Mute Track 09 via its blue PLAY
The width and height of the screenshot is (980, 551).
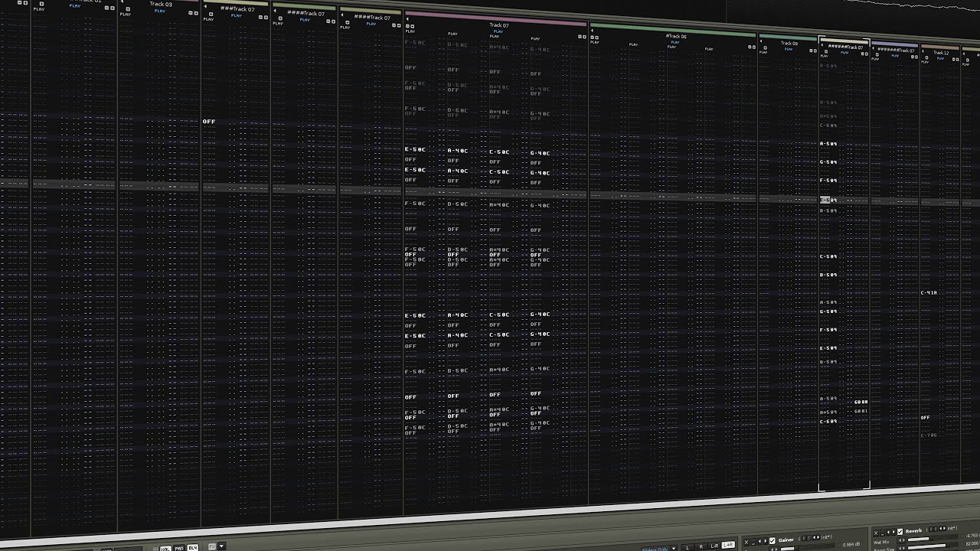[789, 49]
